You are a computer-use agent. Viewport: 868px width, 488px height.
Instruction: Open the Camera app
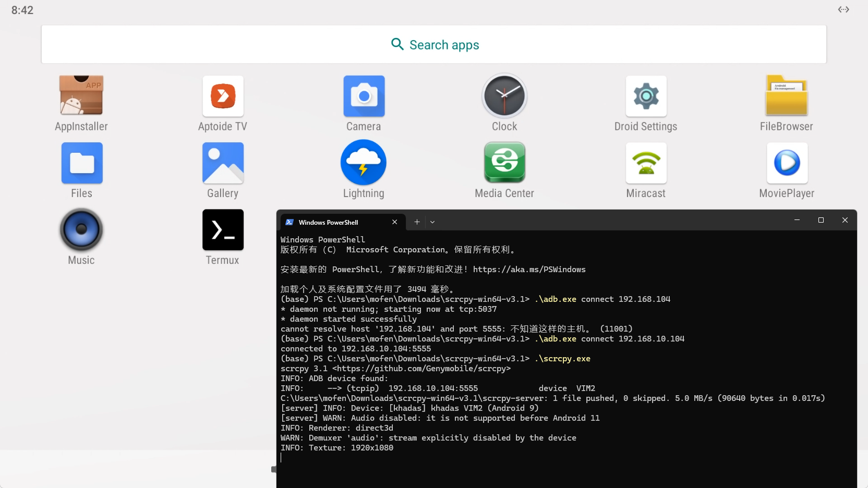pyautogui.click(x=364, y=96)
